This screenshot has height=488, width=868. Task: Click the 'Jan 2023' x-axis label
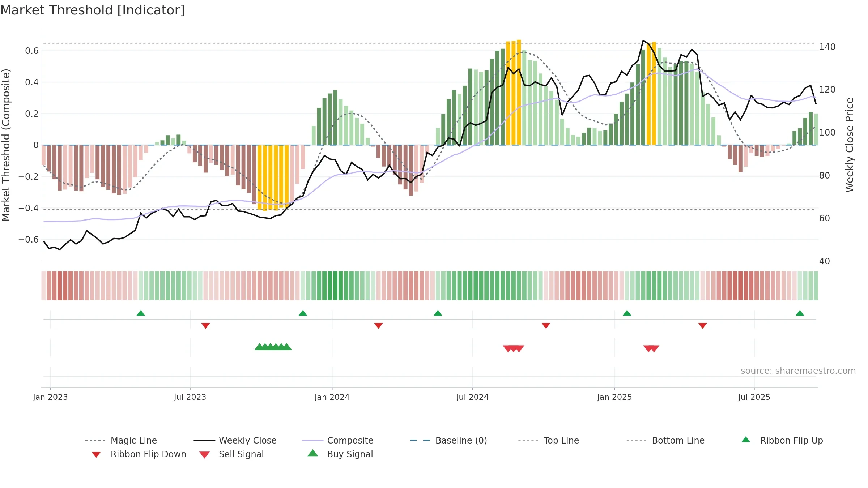(50, 397)
